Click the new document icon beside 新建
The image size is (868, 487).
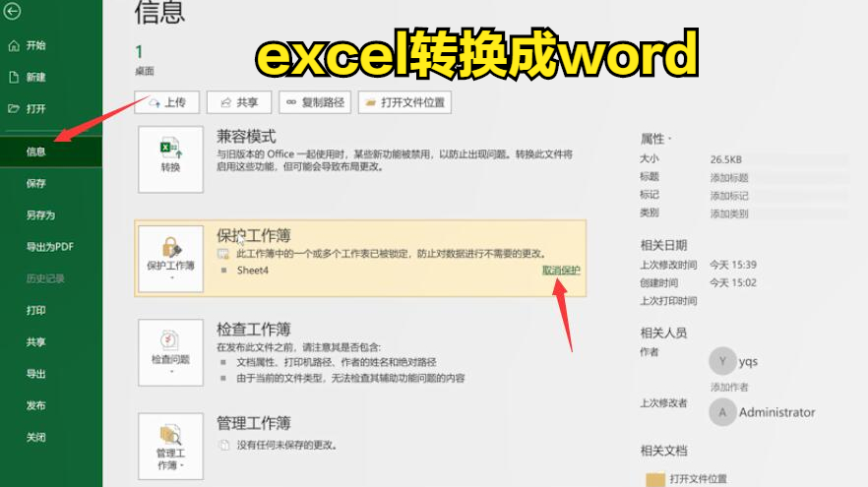coord(14,77)
